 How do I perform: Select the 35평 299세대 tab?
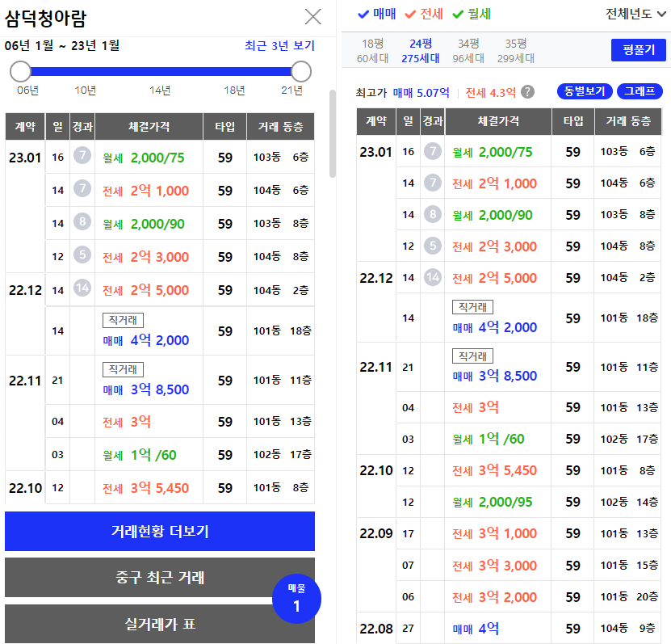coord(516,51)
